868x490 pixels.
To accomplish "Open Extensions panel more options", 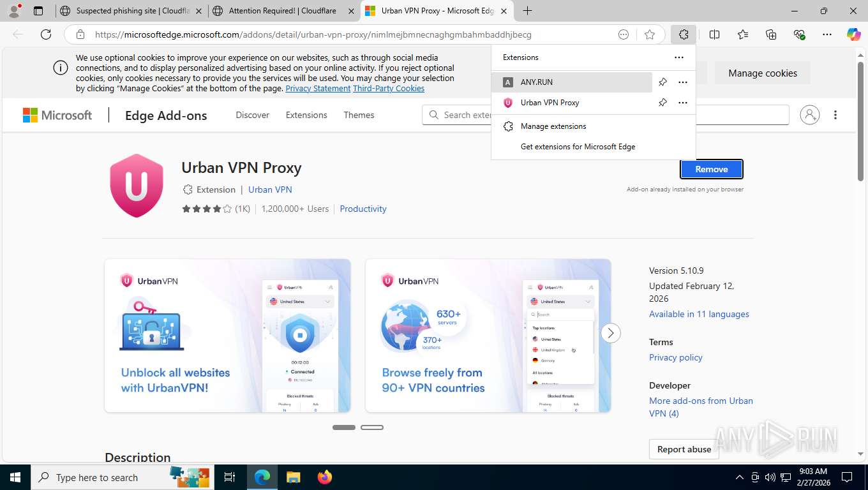I will [679, 57].
